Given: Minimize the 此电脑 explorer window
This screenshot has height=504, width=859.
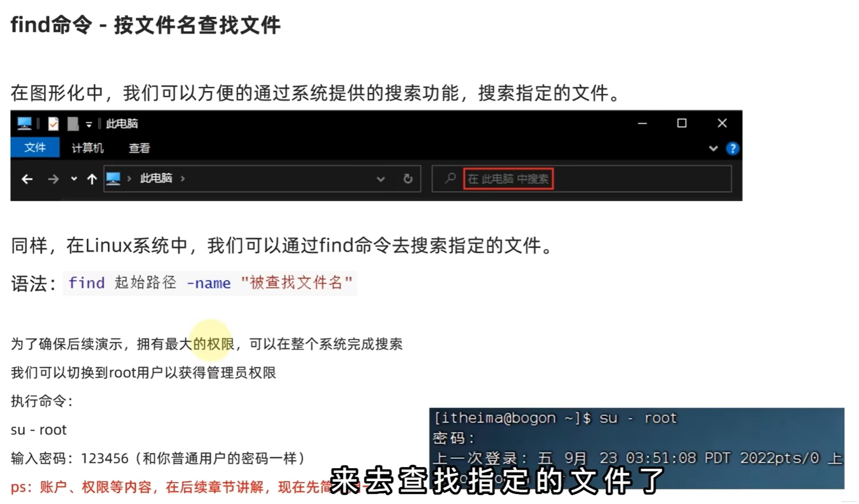Looking at the screenshot, I should 643,123.
